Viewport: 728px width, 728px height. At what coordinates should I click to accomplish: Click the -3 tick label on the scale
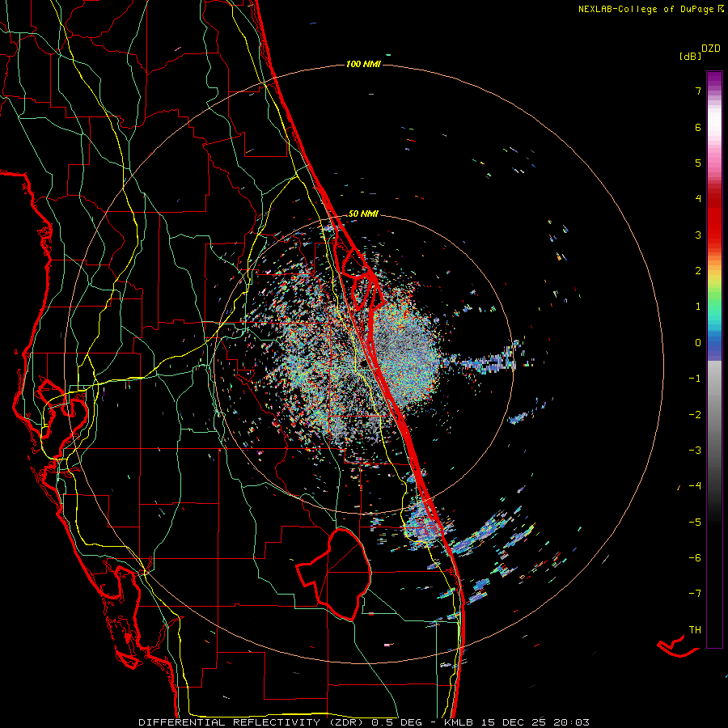coord(695,451)
